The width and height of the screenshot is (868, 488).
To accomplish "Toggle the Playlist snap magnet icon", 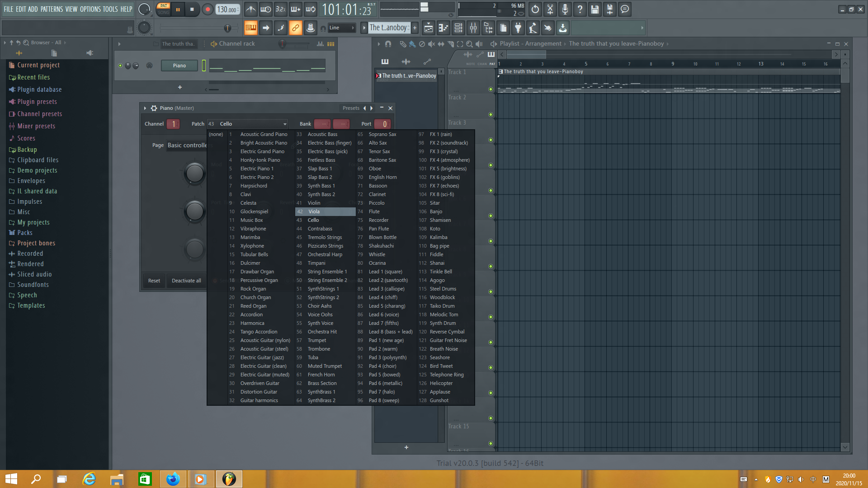I will (388, 44).
